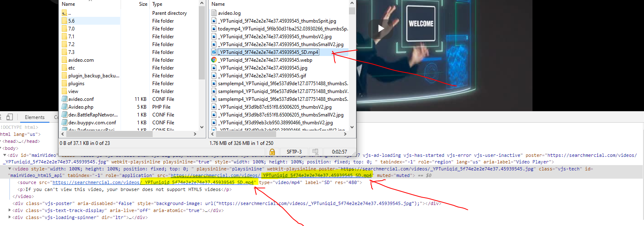Collapse the body node in the DOM tree
Image resolution: width=644 pixels, height=226 pixels.
pyautogui.click(x=1, y=148)
